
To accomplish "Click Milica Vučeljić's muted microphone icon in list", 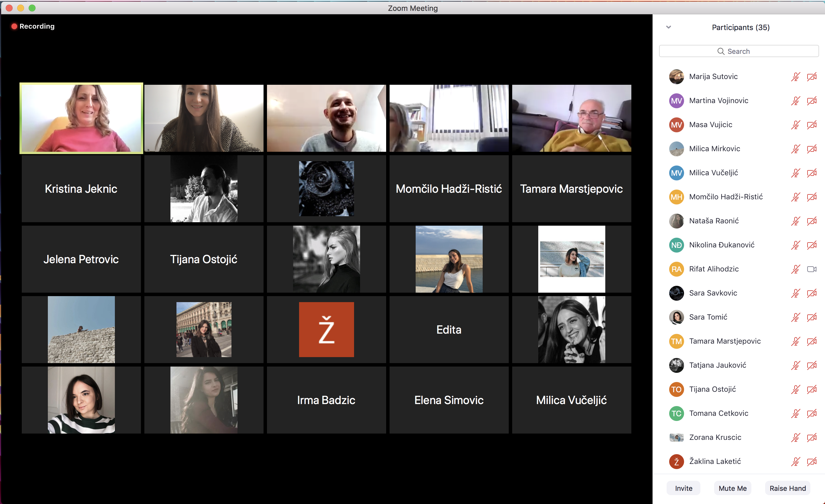I will (795, 173).
